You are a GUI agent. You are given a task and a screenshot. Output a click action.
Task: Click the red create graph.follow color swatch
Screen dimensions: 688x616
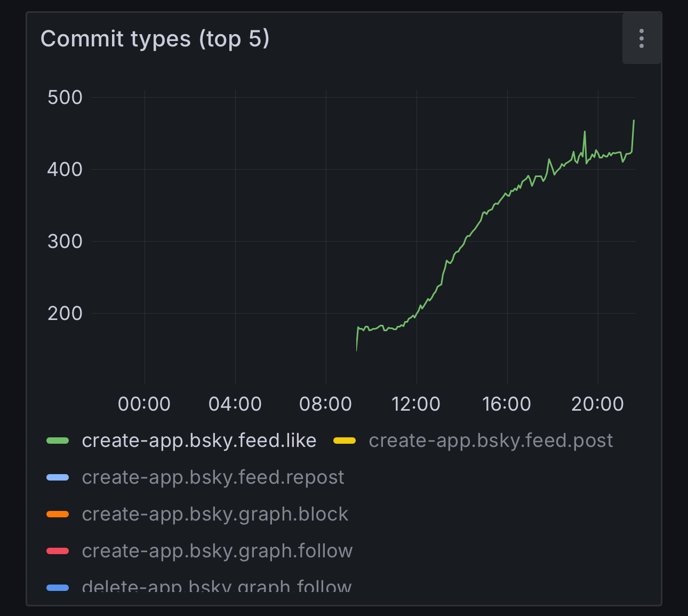tap(58, 551)
